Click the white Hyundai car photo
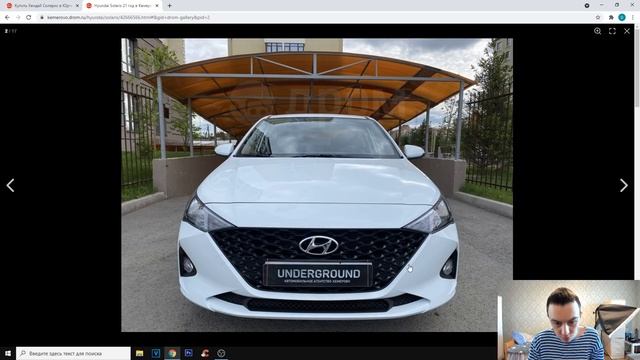 pyautogui.click(x=317, y=185)
